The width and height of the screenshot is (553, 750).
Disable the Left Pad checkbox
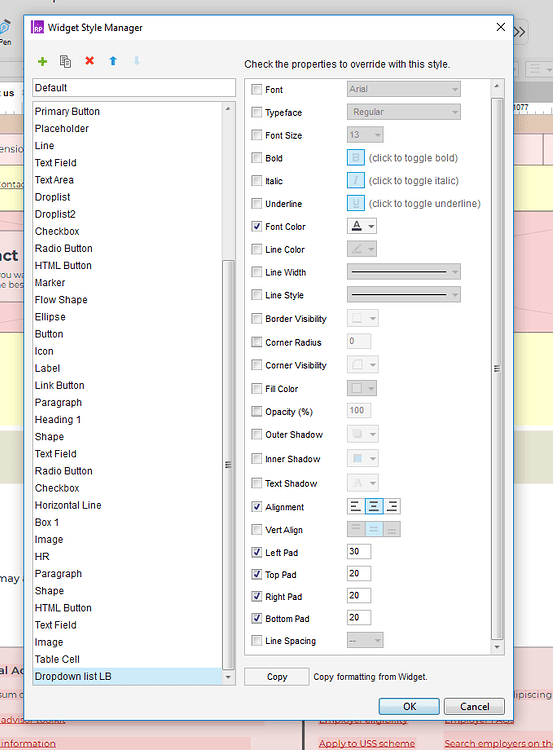coord(257,552)
